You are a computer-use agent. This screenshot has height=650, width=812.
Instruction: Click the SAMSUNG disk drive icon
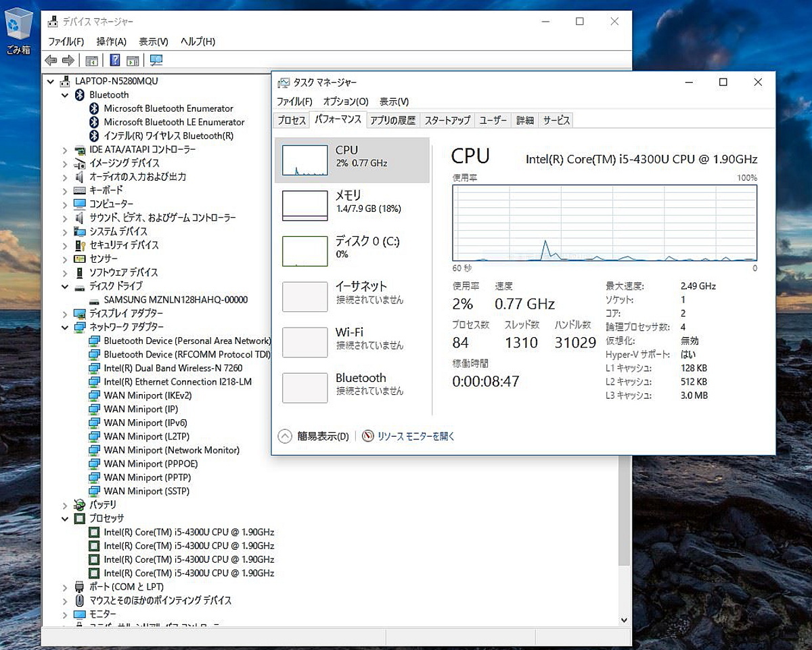(x=94, y=300)
